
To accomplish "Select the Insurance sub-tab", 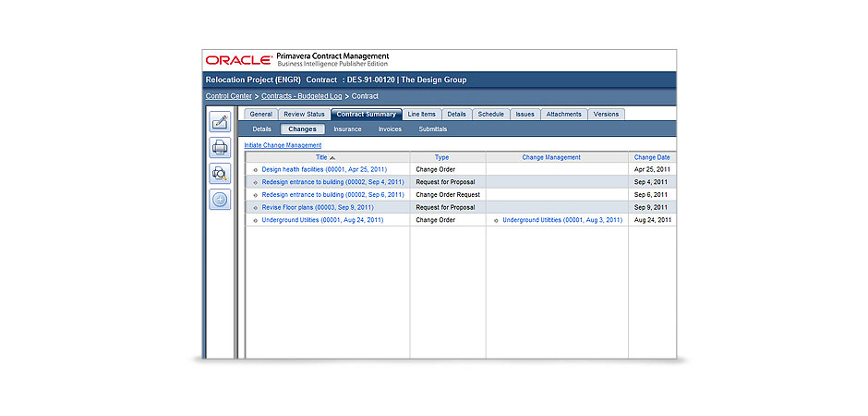I will 347,129.
